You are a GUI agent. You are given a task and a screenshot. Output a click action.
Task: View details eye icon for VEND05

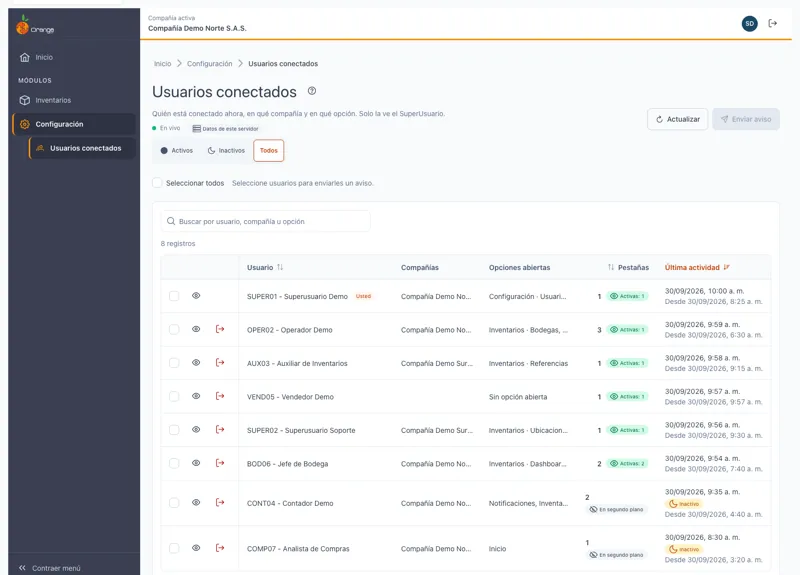click(196, 396)
